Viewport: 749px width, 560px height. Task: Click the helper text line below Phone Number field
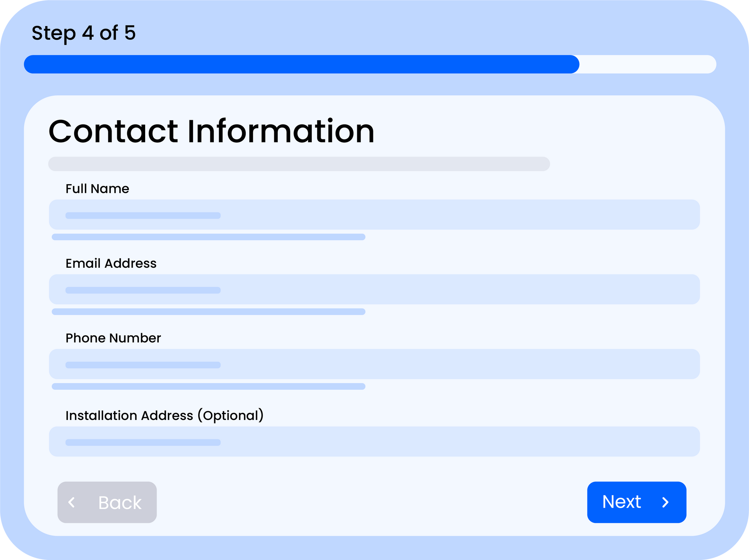[x=208, y=386]
